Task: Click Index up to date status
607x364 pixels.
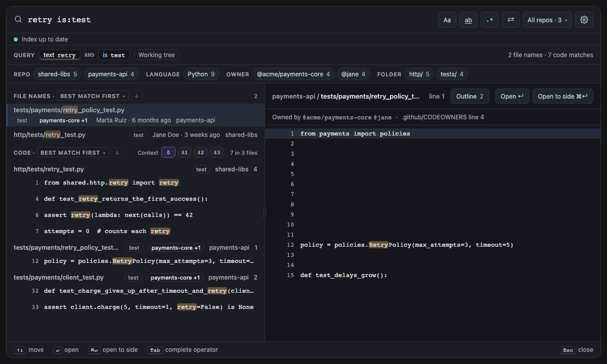Action: [41, 39]
